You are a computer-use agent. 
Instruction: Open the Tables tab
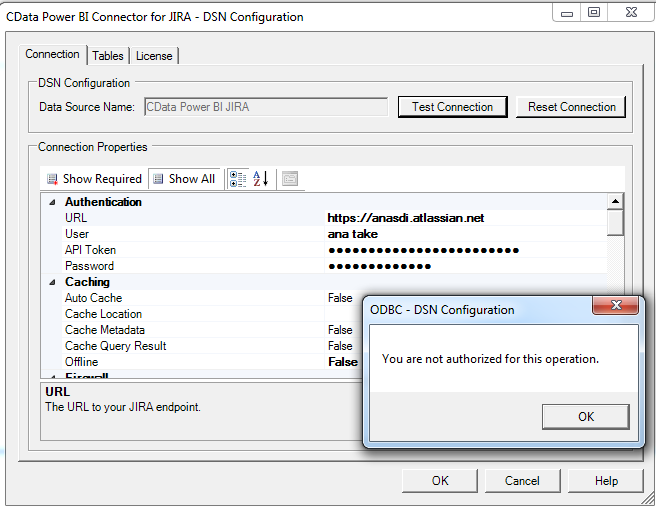108,56
